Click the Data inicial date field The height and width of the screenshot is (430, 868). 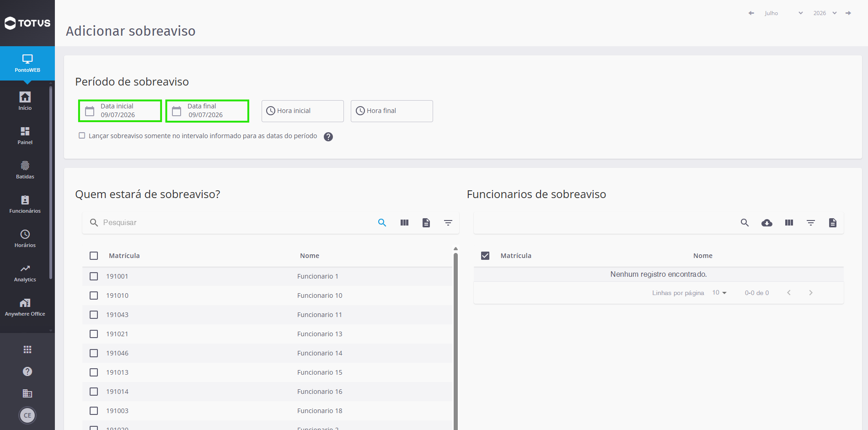120,111
